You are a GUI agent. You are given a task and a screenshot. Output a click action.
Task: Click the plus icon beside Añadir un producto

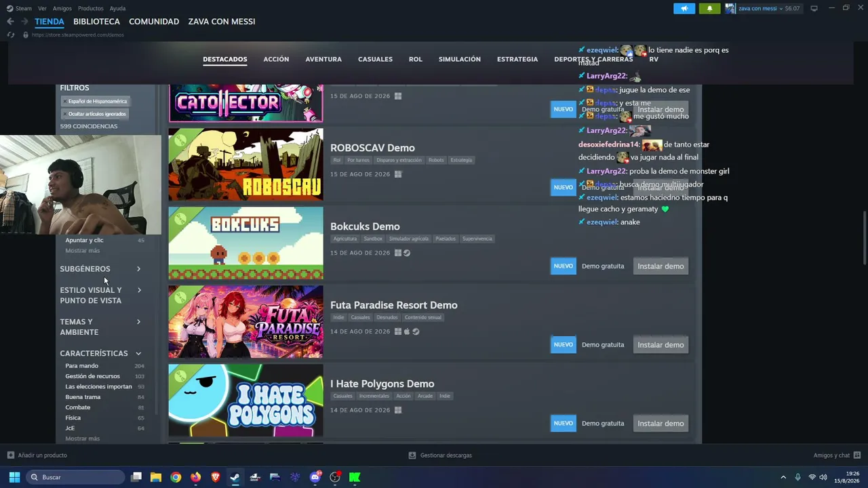[11, 455]
